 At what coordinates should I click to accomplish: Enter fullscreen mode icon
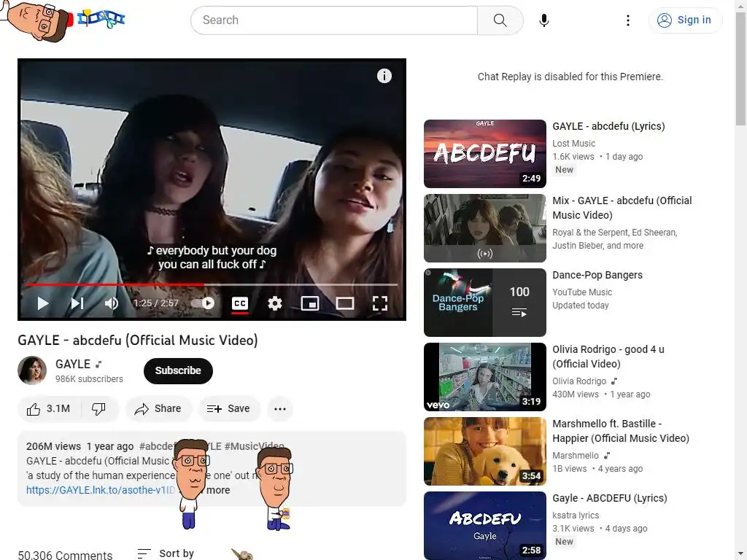click(x=379, y=303)
